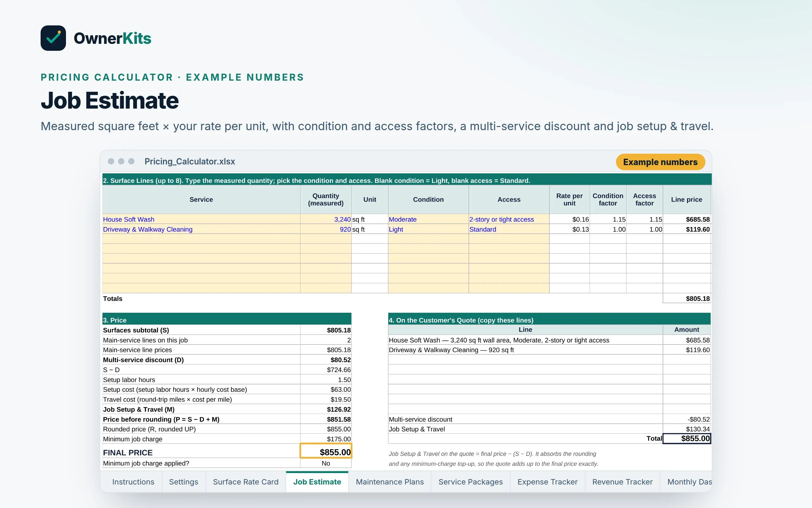Open the Light condition cell

pyautogui.click(x=428, y=229)
